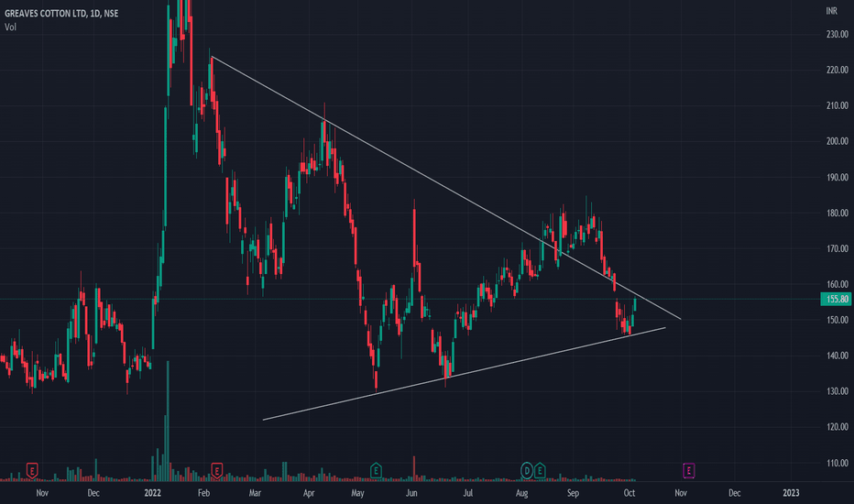The width and height of the screenshot is (854, 504).
Task: Open the red earnings marker near Feb
Action: click(217, 470)
